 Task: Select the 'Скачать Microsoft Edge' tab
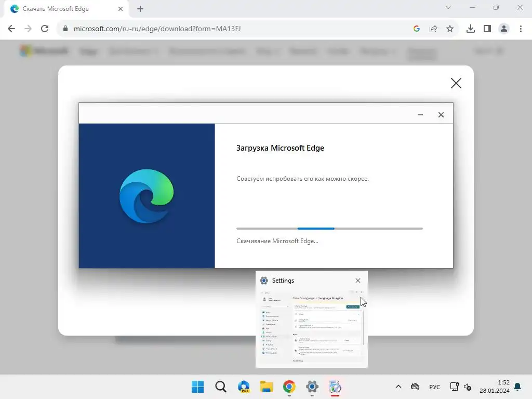click(66, 9)
